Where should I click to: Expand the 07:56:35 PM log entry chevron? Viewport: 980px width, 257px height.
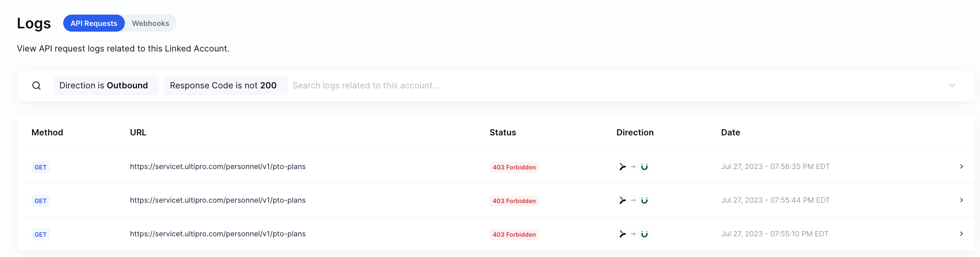click(961, 167)
